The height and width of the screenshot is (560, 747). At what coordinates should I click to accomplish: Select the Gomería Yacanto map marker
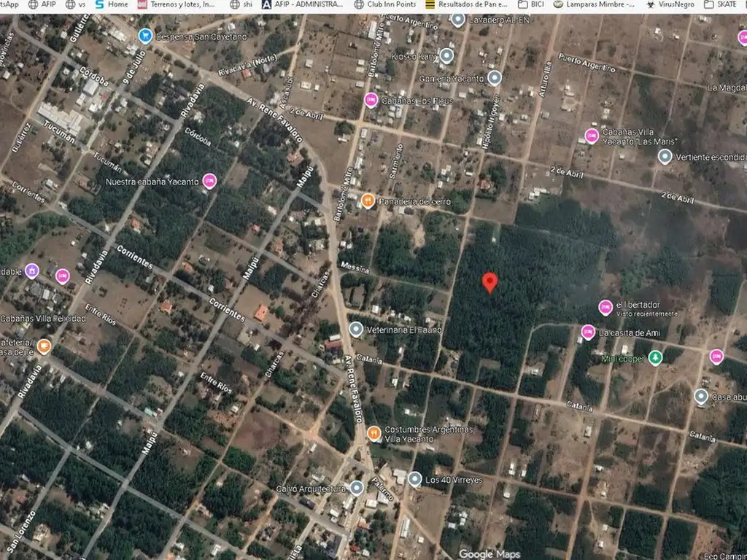coord(495,77)
